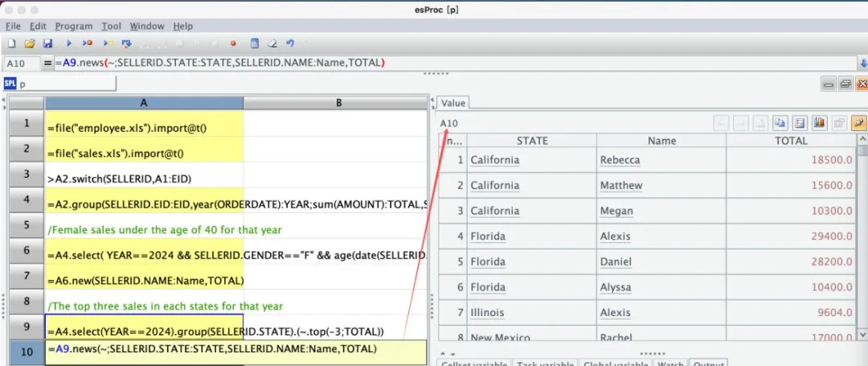Run the script with the blue play icon
The width and height of the screenshot is (868, 366).
pyautogui.click(x=69, y=43)
